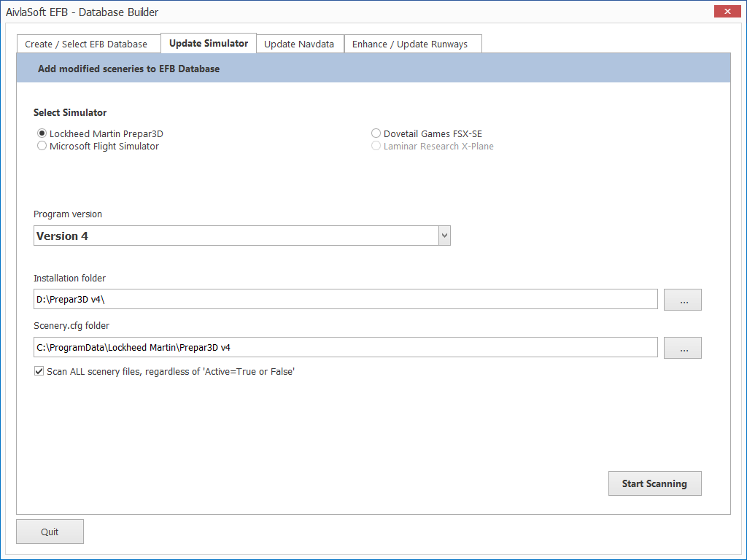Click 'Add modified sceneries to EFB Database' header
This screenshot has height=560, width=747.
pos(128,69)
